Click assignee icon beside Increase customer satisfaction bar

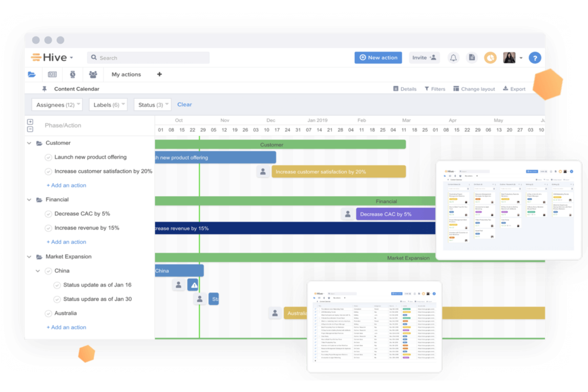pyautogui.click(x=263, y=172)
